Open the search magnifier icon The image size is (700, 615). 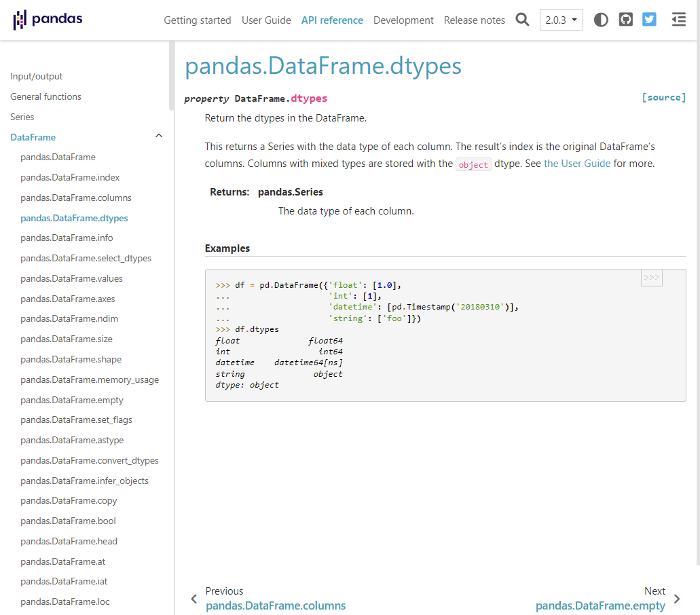(522, 20)
